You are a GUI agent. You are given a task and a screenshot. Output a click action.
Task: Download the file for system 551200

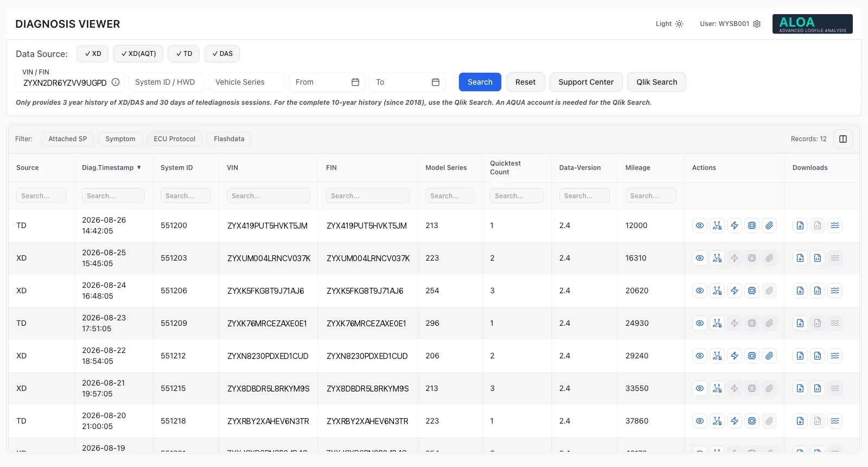click(x=800, y=225)
